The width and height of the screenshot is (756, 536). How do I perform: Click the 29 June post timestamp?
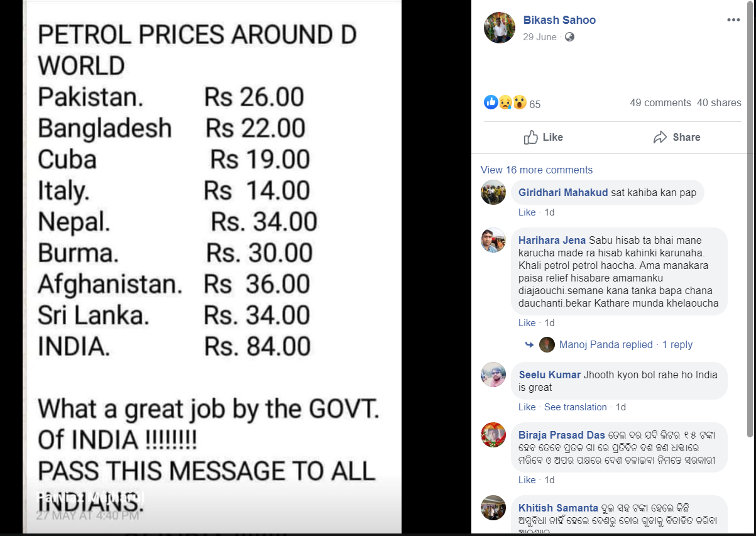(x=540, y=37)
